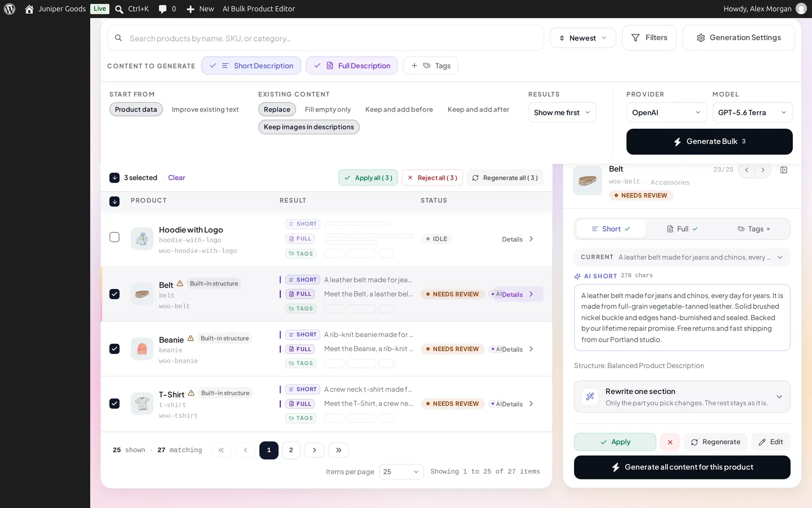Check the Hoodie with Logo checkbox
The image size is (812, 508).
click(114, 237)
